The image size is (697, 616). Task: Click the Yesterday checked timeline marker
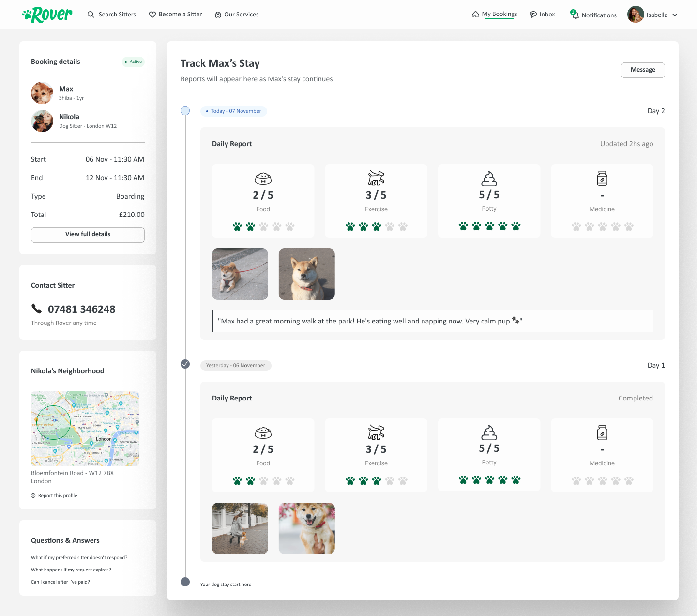pos(185,364)
